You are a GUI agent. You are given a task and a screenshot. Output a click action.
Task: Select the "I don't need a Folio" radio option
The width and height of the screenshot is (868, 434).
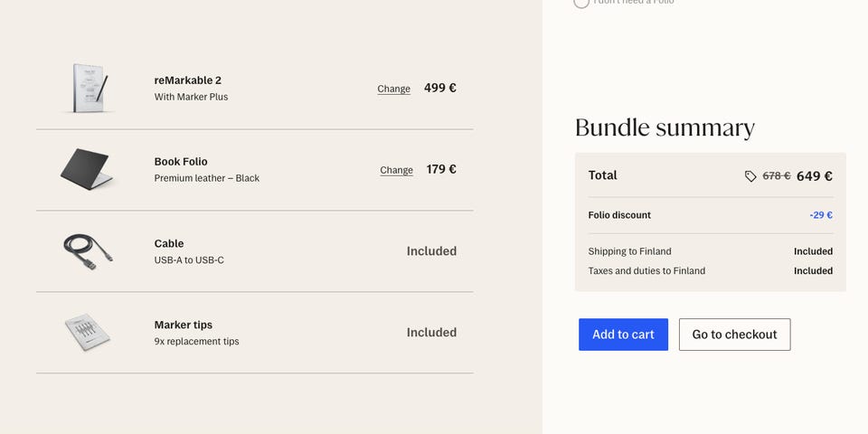coord(581,3)
